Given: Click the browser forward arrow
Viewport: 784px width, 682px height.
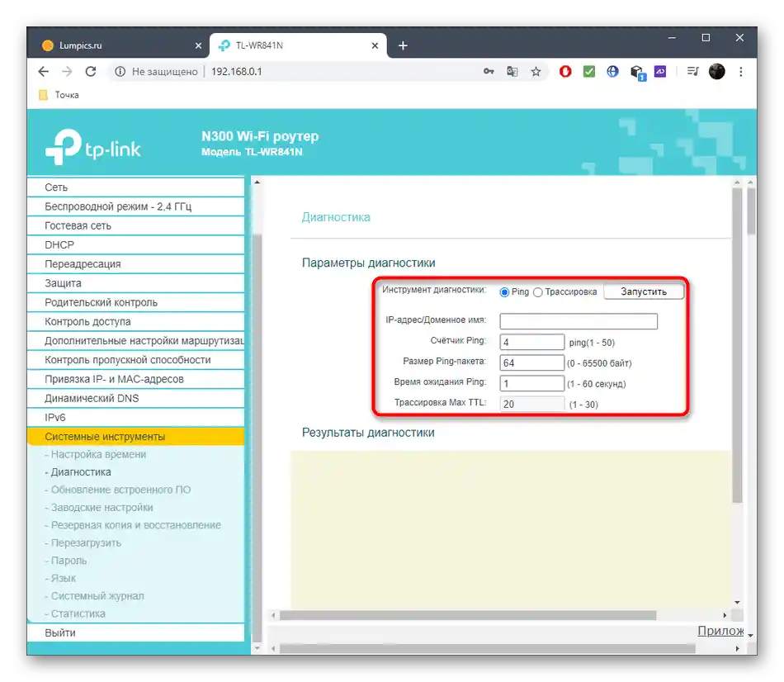Looking at the screenshot, I should click(67, 72).
